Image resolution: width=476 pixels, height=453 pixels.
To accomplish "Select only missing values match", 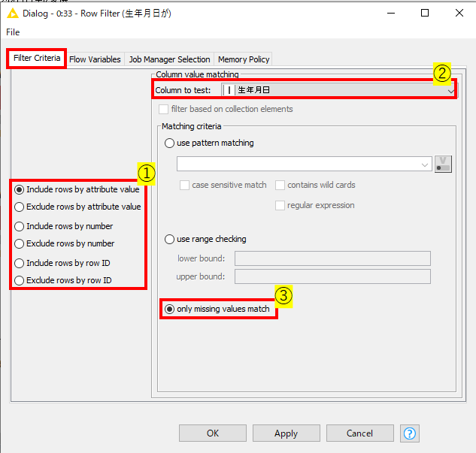I will (x=169, y=309).
